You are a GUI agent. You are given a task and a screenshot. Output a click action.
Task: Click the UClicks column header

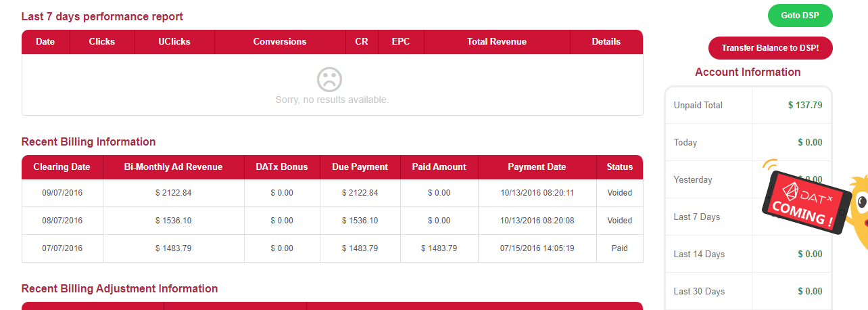pos(174,42)
